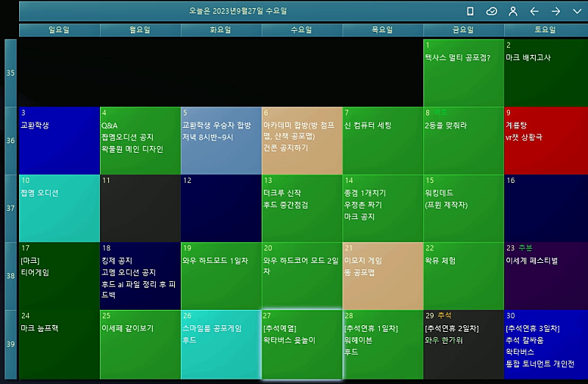The height and width of the screenshot is (384, 588).
Task: Click 우정촌 짜기 entry
Action: [x=362, y=206]
